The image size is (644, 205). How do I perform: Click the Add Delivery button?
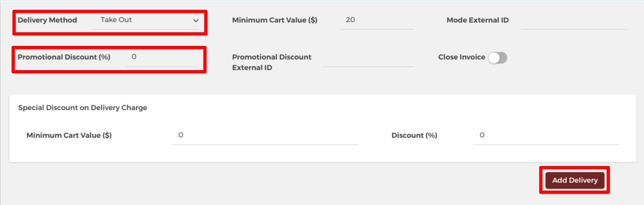(575, 180)
